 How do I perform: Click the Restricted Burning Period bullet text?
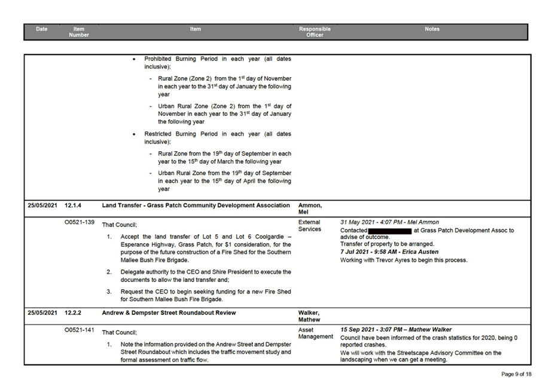click(218, 138)
